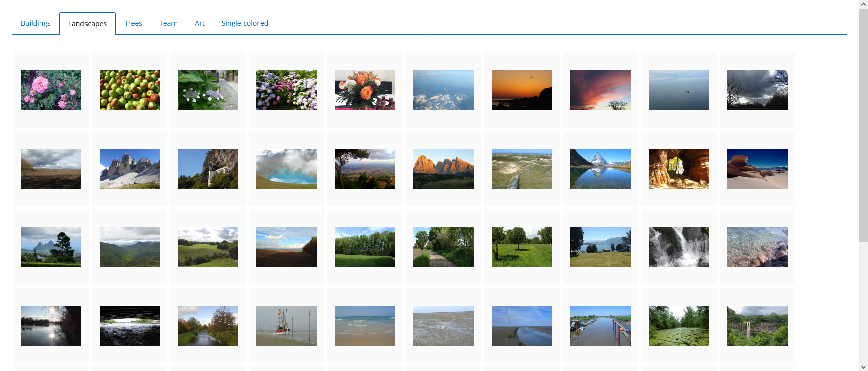Open the green and red apples thumbnail
The height and width of the screenshot is (371, 868).
pos(130,90)
